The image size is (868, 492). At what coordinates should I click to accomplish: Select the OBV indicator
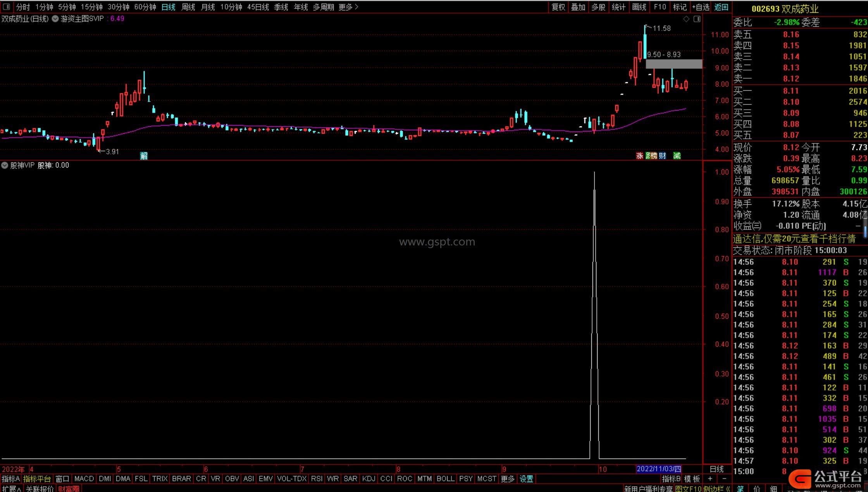[x=232, y=479]
